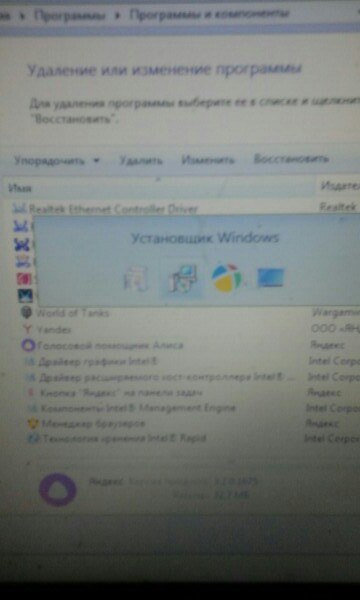Click the Yandex red Y icon
This screenshot has width=360, height=600.
pos(27,329)
